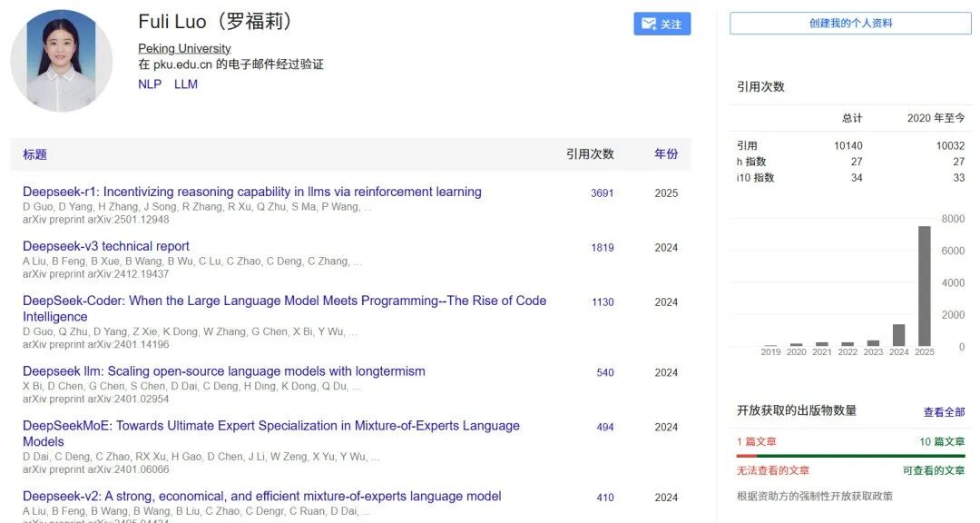Select the LLM interest tag

click(186, 84)
